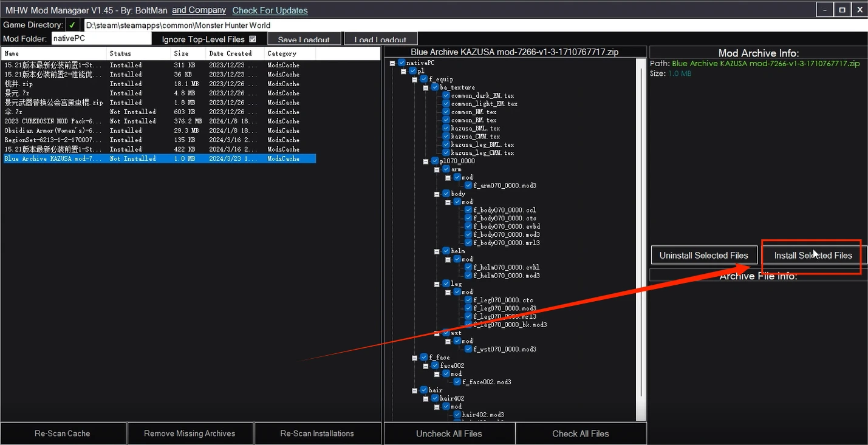Click the file tree vertical scrollbar

[640, 239]
